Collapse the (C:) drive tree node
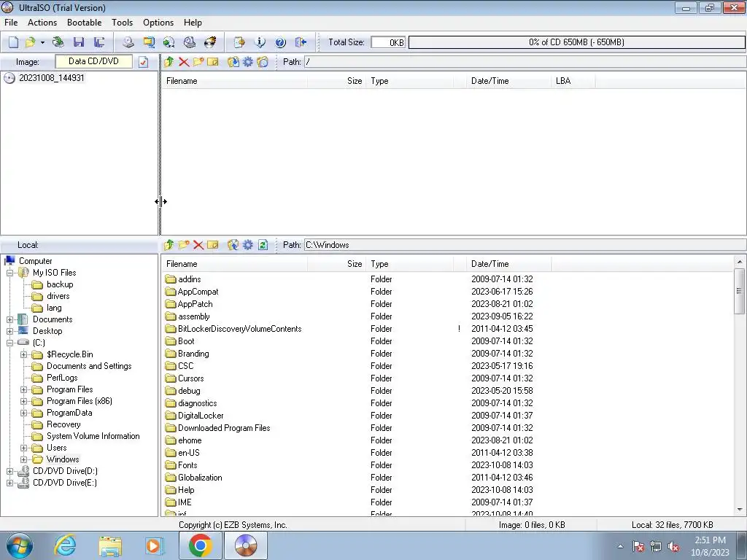Image resolution: width=747 pixels, height=560 pixels. click(x=9, y=343)
